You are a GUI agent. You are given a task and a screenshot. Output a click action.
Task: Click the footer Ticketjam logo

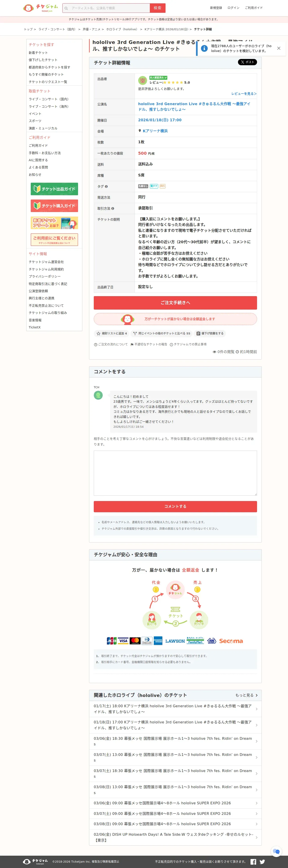click(x=35, y=861)
